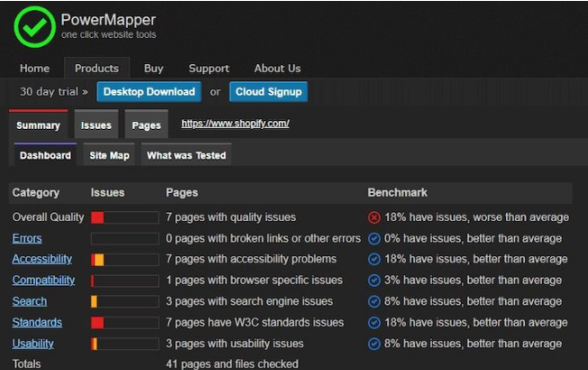The height and width of the screenshot is (370, 588).
Task: Open the Site Map sub-tab
Action: [109, 154]
